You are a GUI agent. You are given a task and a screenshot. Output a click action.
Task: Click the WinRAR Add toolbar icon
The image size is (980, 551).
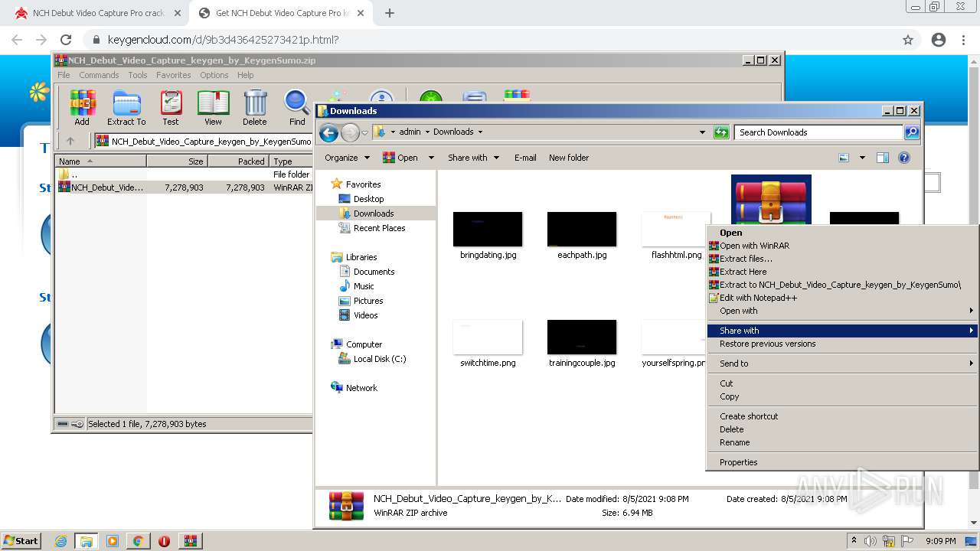point(82,107)
